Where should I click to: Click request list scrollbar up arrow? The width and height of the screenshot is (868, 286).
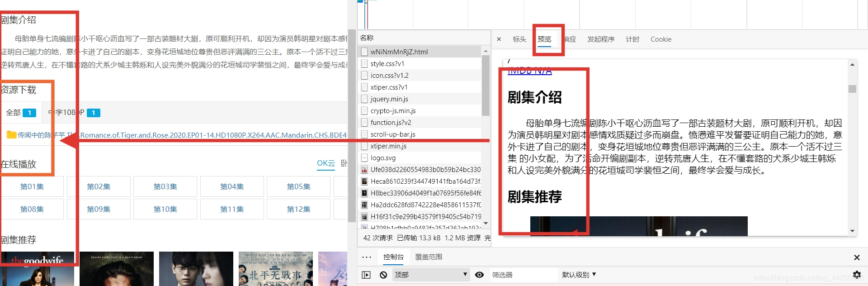(x=486, y=51)
